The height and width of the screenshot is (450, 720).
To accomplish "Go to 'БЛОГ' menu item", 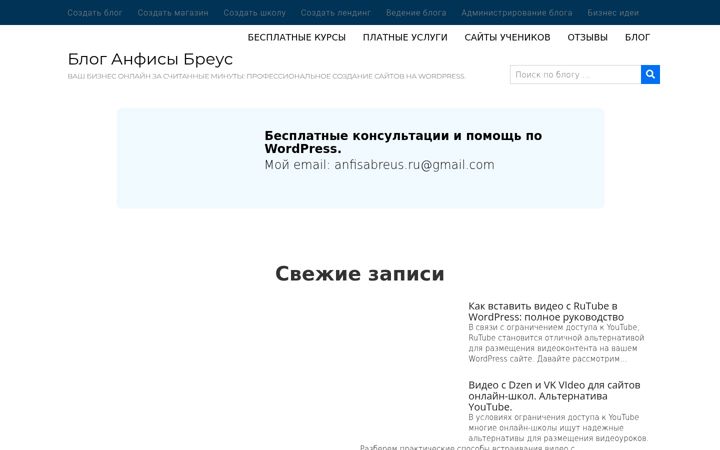I will click(637, 37).
